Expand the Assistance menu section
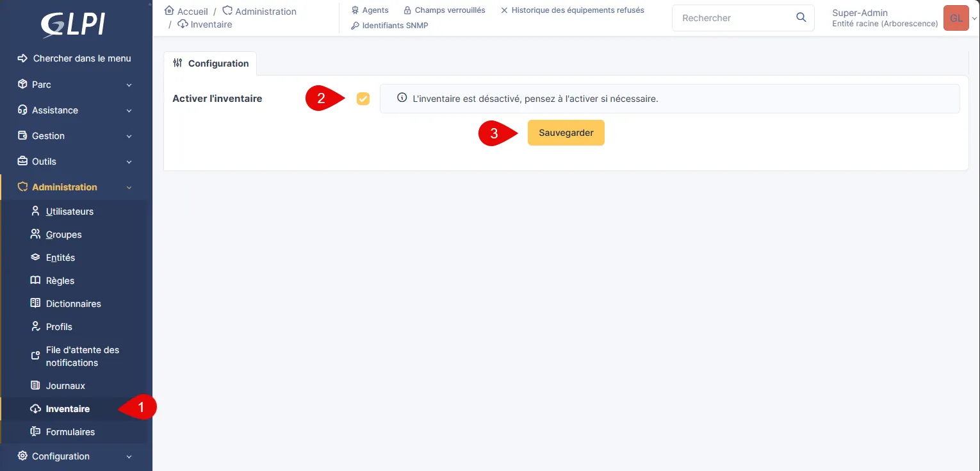980x471 pixels. tap(75, 110)
